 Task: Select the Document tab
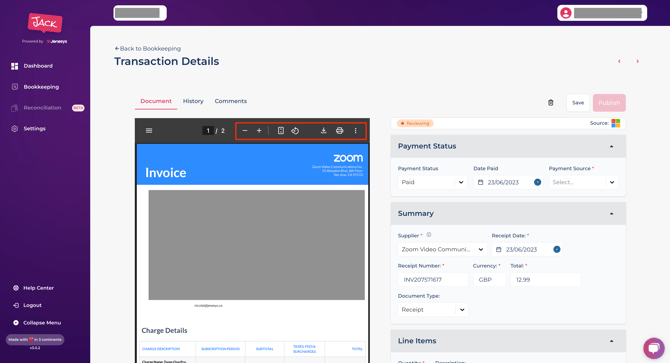tap(156, 101)
